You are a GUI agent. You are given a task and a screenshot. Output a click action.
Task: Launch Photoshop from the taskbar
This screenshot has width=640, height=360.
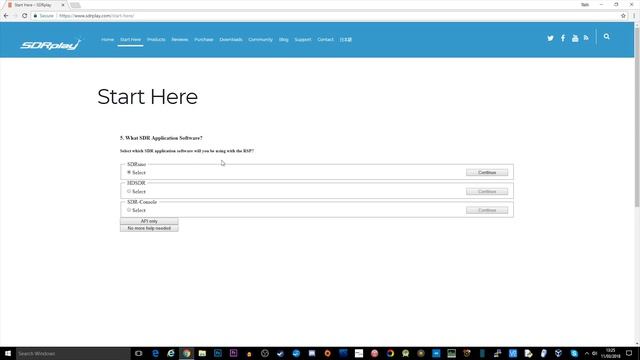click(x=218, y=353)
